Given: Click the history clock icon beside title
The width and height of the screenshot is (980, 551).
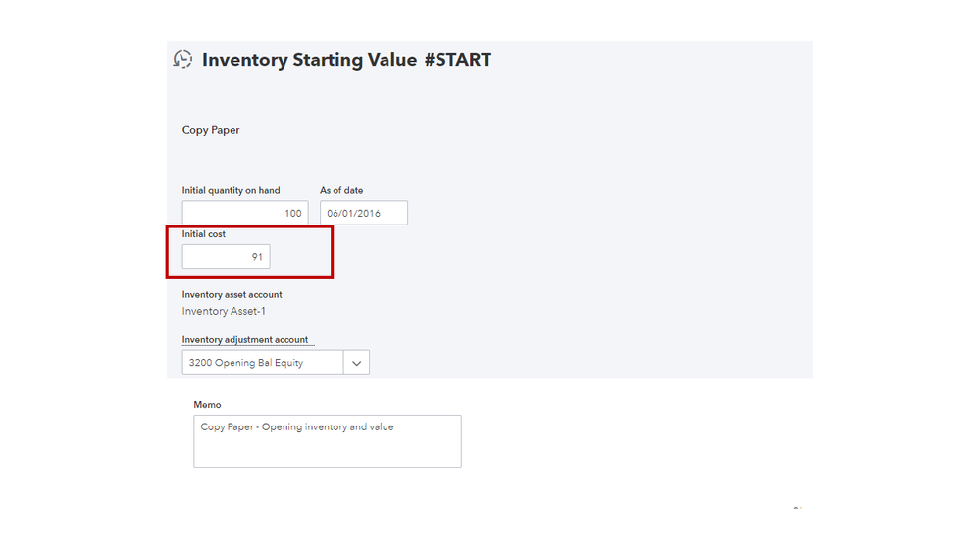Looking at the screenshot, I should coord(182,60).
